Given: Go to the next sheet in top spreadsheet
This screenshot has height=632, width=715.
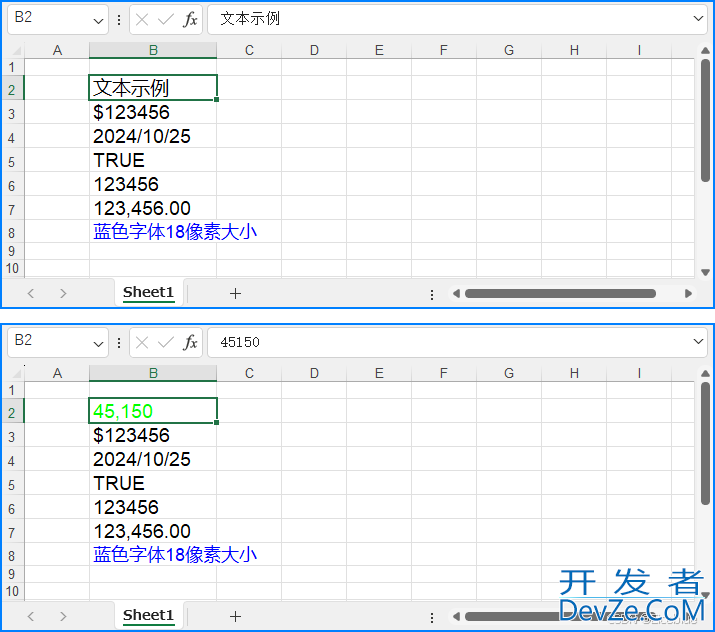Looking at the screenshot, I should click(x=63, y=294).
